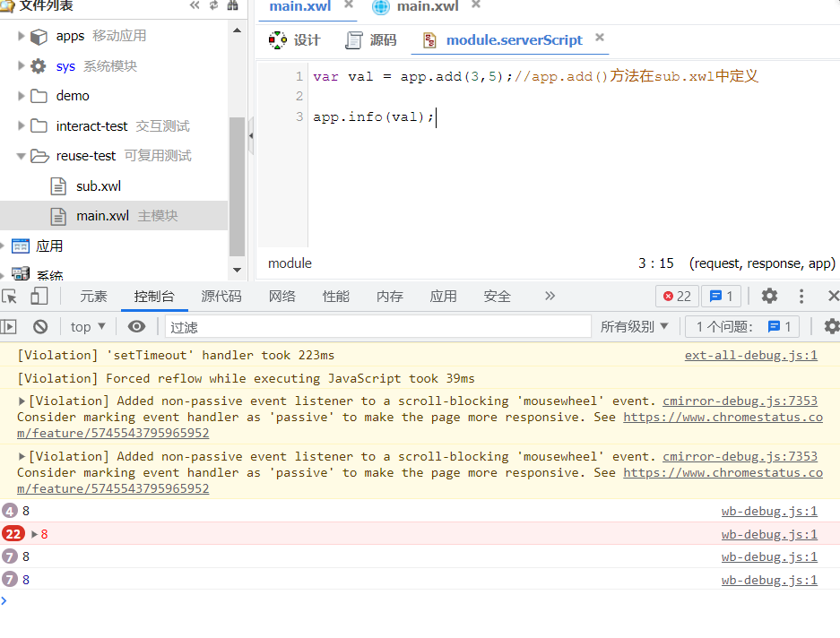Image resolution: width=840 pixels, height=638 pixels.
Task: Click the splitter collapse arrow
Action: click(251, 136)
